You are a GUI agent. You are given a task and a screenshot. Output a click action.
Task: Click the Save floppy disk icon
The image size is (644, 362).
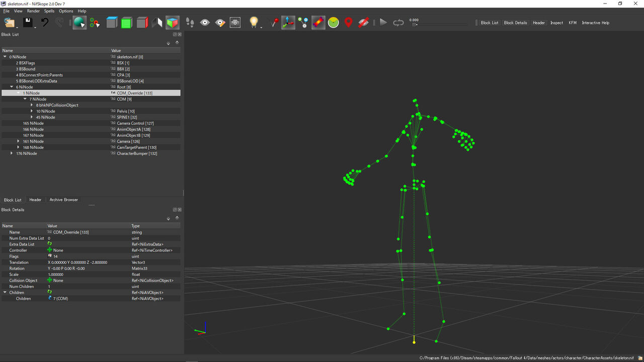coord(27,23)
